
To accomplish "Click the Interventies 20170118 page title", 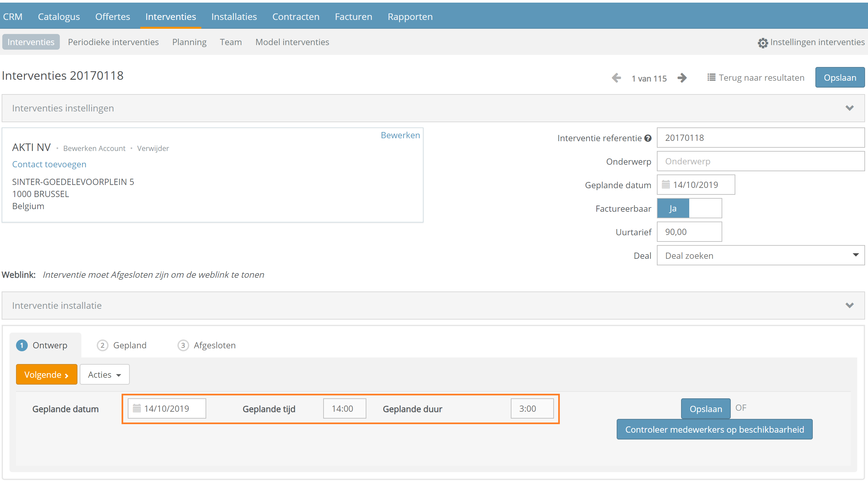I will [63, 76].
